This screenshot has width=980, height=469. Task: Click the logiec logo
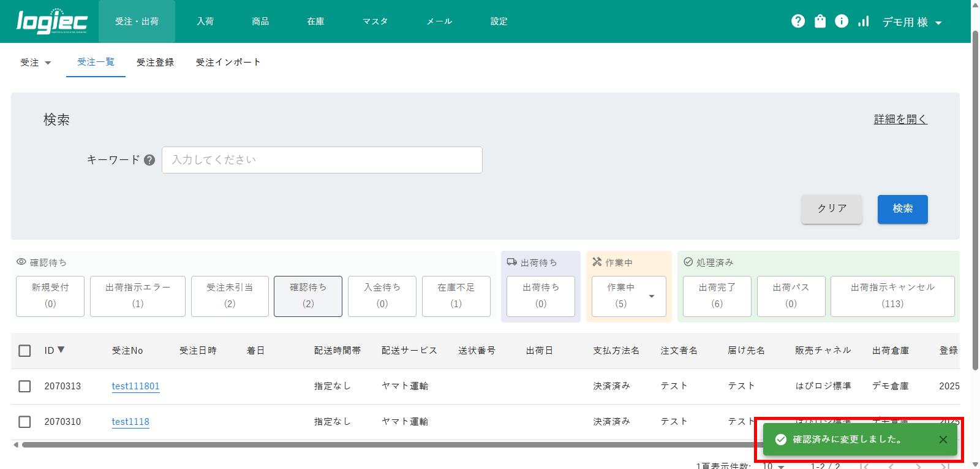coord(52,21)
